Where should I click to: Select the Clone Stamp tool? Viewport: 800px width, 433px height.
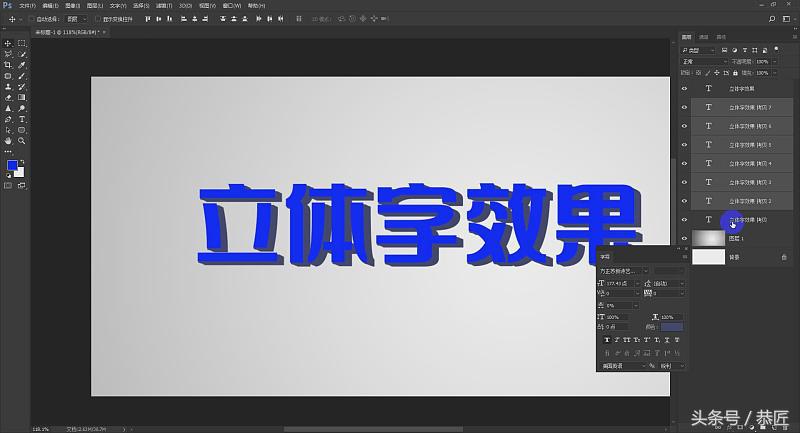point(8,87)
